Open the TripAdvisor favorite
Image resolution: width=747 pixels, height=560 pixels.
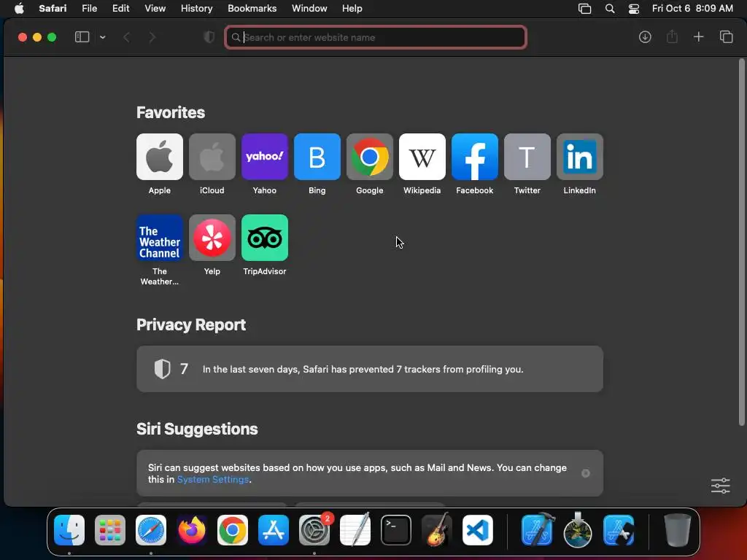point(264,238)
